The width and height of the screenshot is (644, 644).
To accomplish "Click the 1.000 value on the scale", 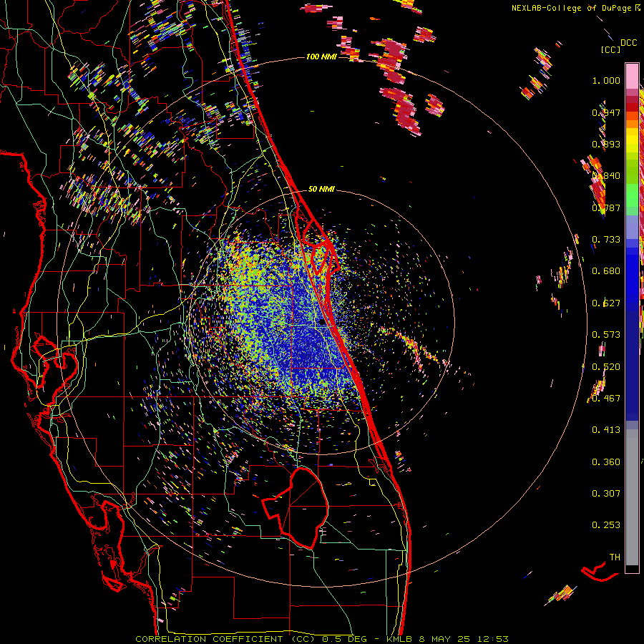I will tap(606, 80).
